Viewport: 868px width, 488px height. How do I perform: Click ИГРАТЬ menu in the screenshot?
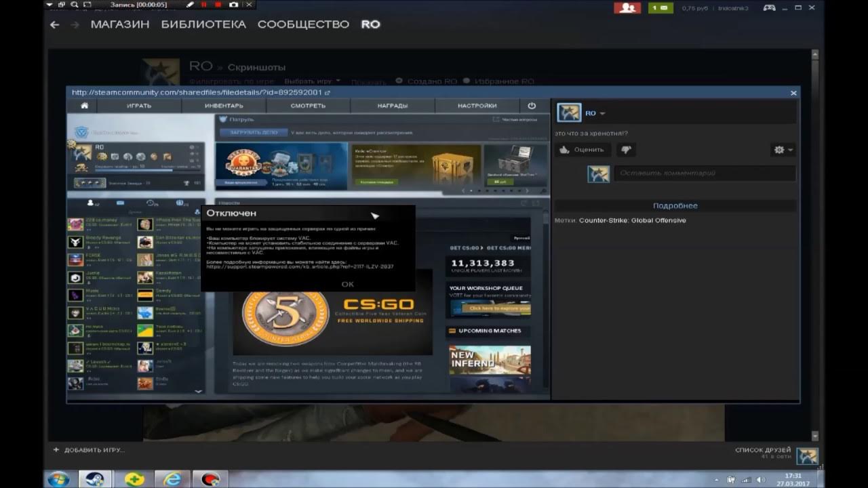click(x=139, y=106)
